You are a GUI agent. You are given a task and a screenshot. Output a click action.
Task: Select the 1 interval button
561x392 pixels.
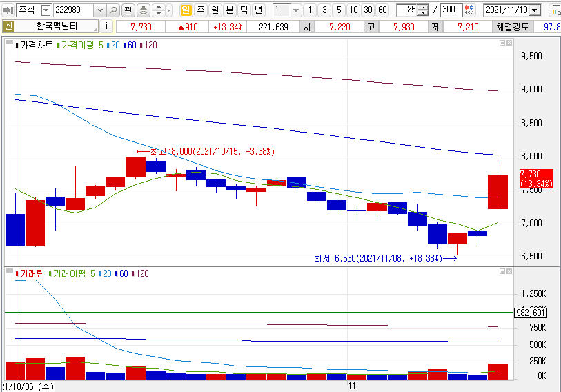(x=310, y=10)
